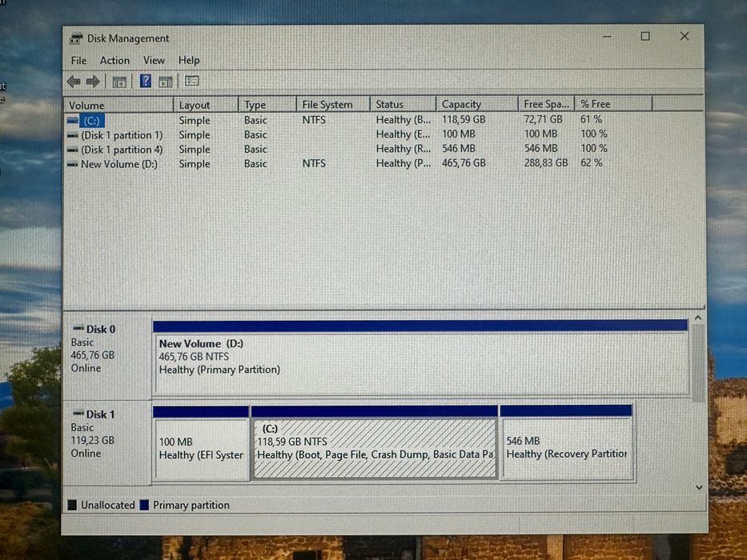747x560 pixels.
Task: Click the Disk 0 disk icon
Action: point(78,328)
